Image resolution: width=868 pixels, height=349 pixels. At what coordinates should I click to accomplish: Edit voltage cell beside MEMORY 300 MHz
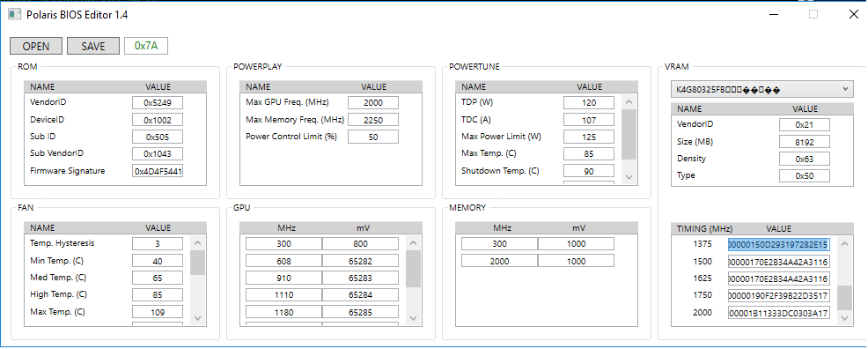coord(576,244)
